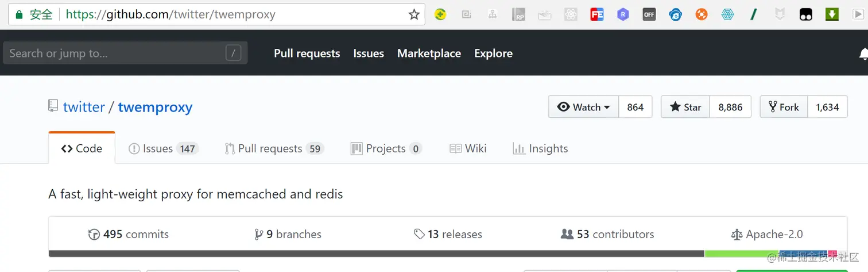
Task: Focus the 'Search or jump to' box
Action: coord(125,53)
